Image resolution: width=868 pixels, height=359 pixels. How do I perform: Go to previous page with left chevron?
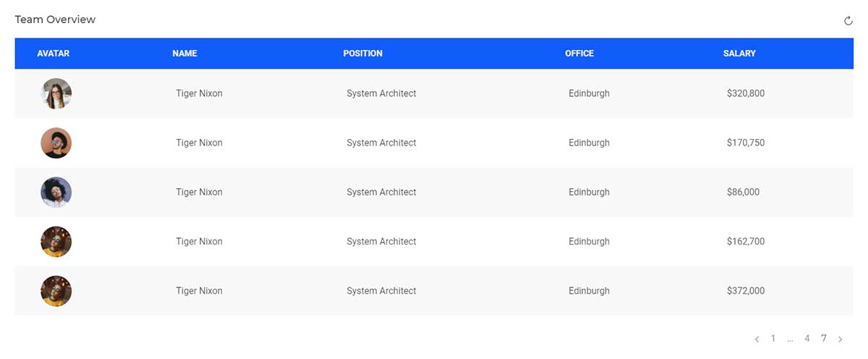click(757, 339)
